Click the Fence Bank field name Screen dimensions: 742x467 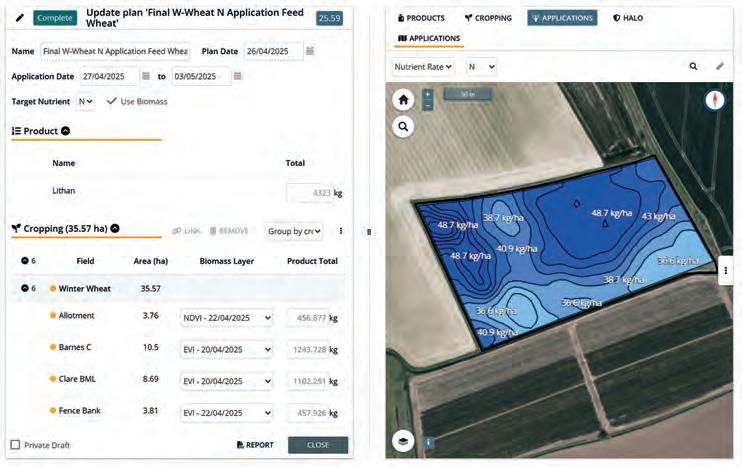click(x=80, y=410)
